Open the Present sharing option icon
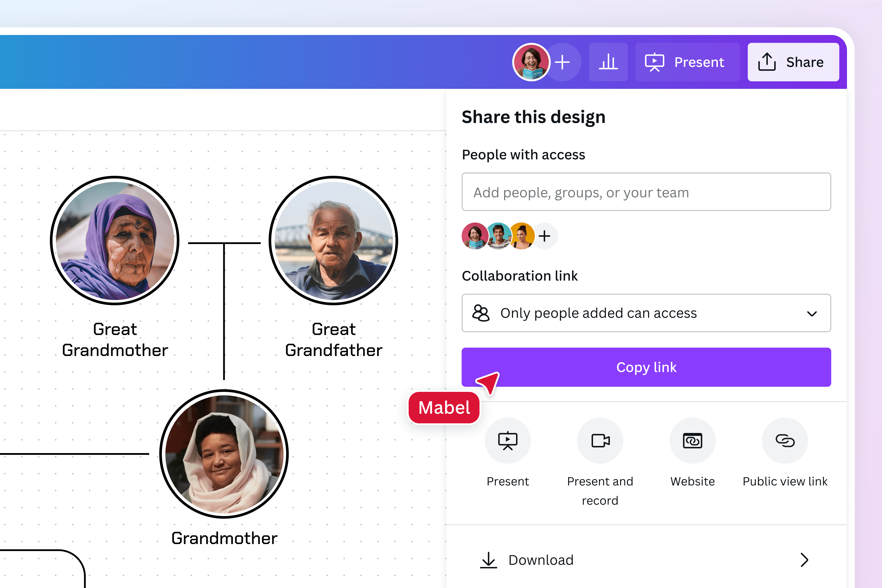The width and height of the screenshot is (882, 588). point(508,441)
